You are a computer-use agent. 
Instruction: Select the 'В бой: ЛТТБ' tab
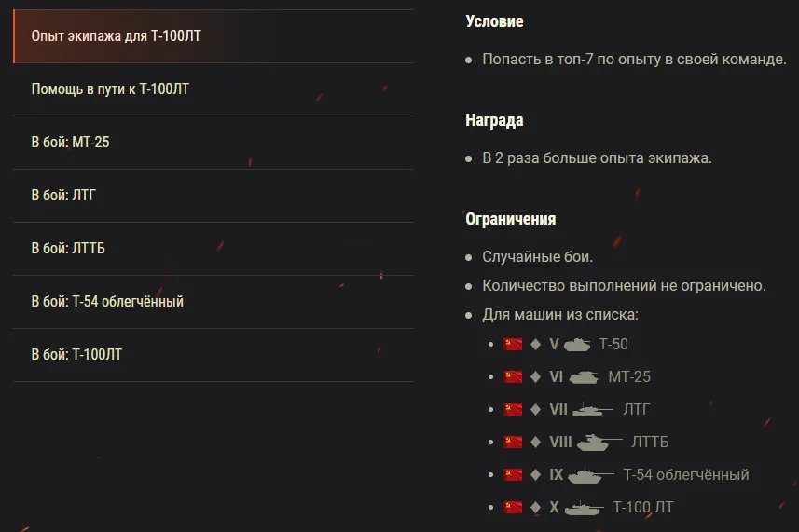coord(213,249)
